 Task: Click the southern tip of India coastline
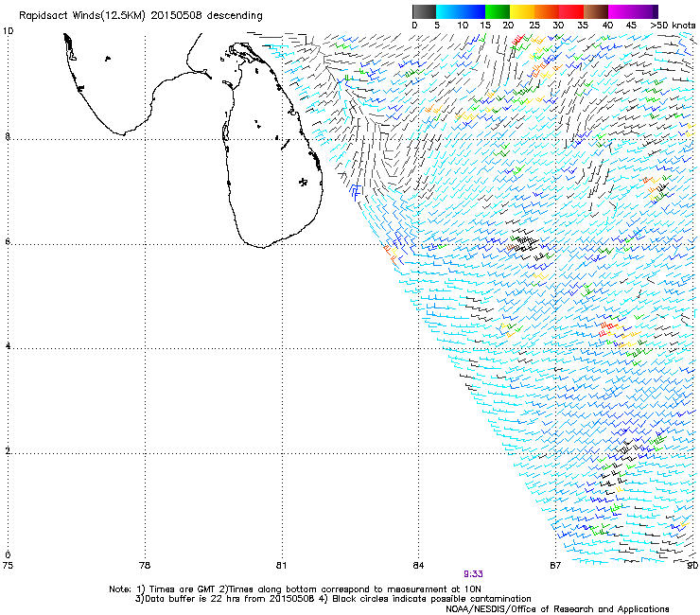[122, 133]
